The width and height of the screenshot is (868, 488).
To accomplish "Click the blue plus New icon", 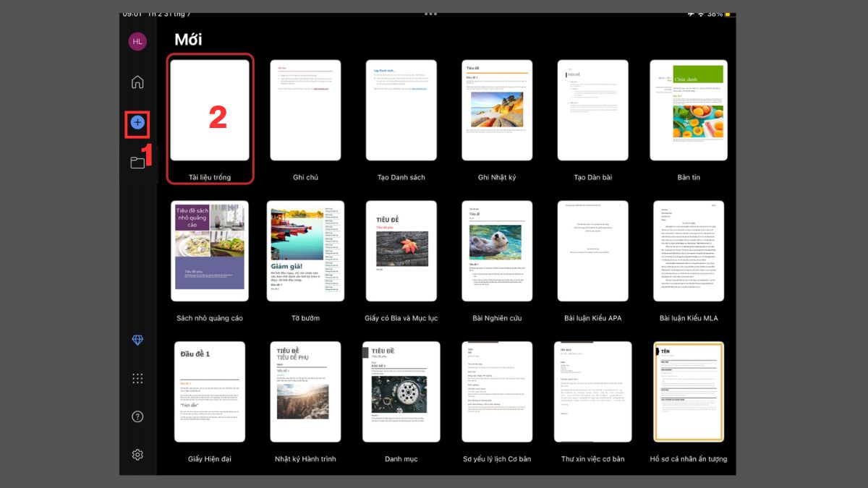I will tap(137, 123).
